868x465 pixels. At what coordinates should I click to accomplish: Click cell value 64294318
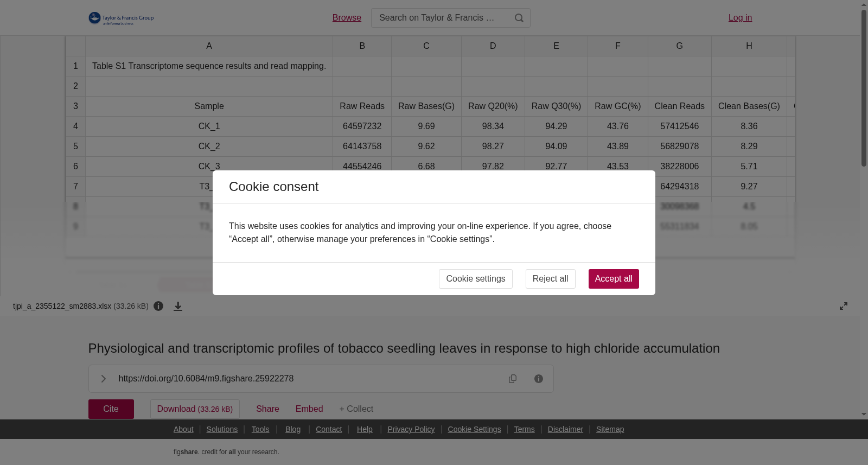[x=679, y=187]
